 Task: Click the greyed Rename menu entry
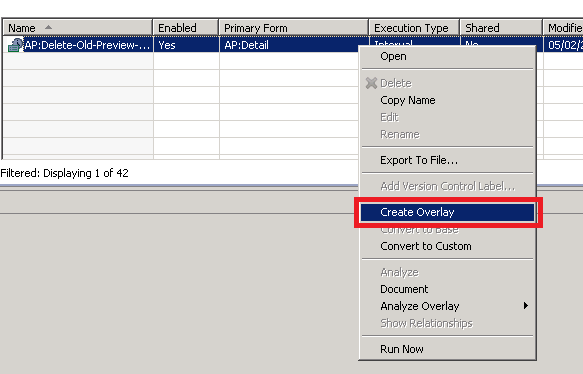[400, 134]
